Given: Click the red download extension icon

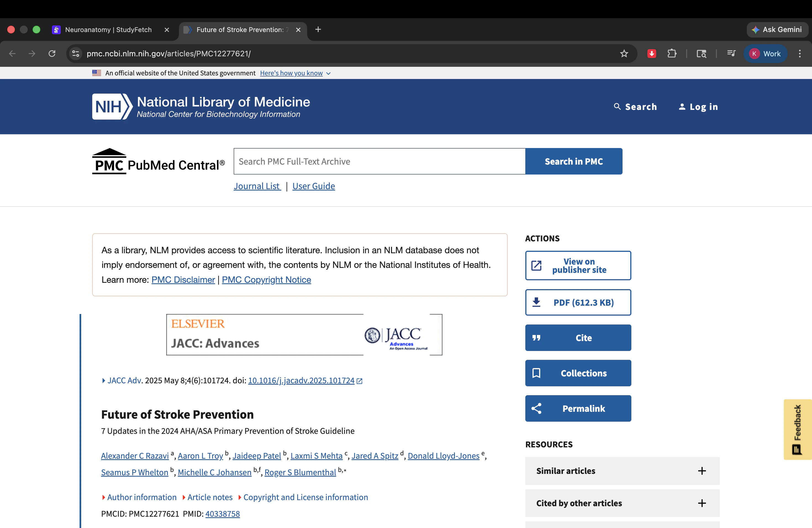Looking at the screenshot, I should point(652,54).
